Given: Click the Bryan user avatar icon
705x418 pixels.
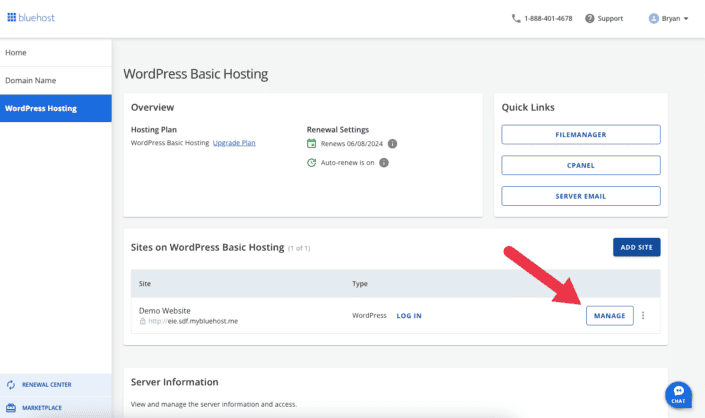Looking at the screenshot, I should tap(654, 18).
